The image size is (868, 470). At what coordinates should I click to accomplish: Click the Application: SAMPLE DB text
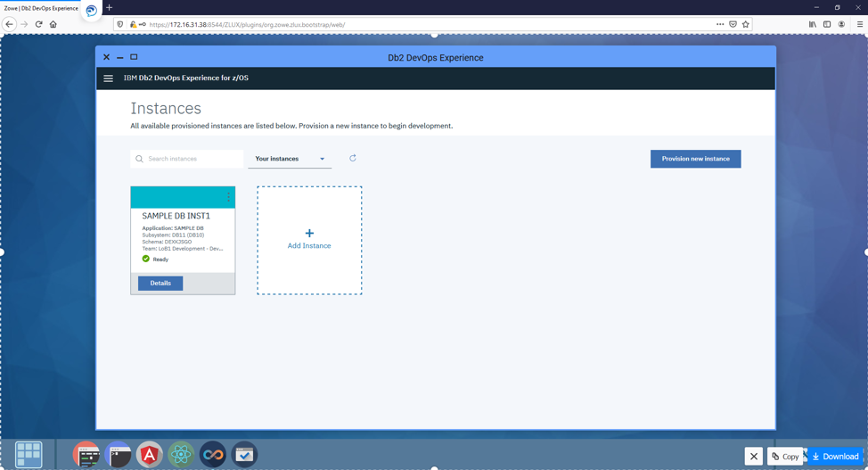(x=173, y=228)
